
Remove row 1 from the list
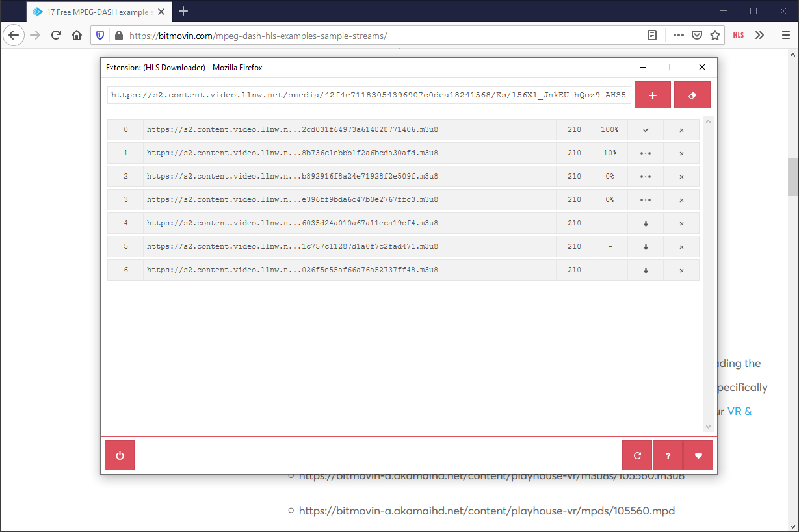tap(681, 153)
